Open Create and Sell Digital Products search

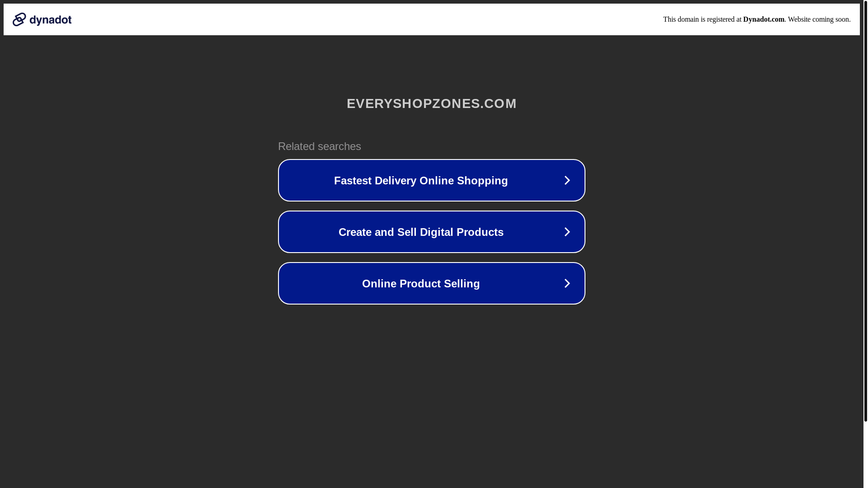click(432, 232)
